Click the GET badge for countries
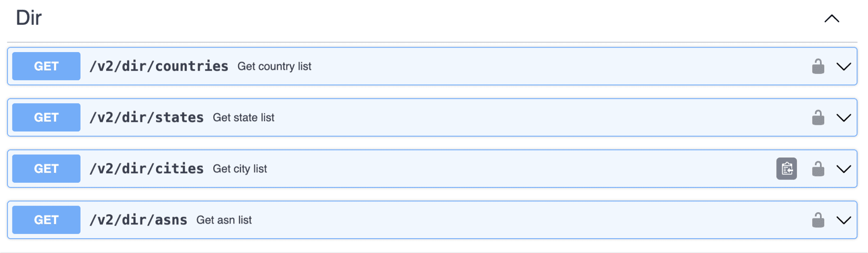Screen dimensions: 868x253 46,66
